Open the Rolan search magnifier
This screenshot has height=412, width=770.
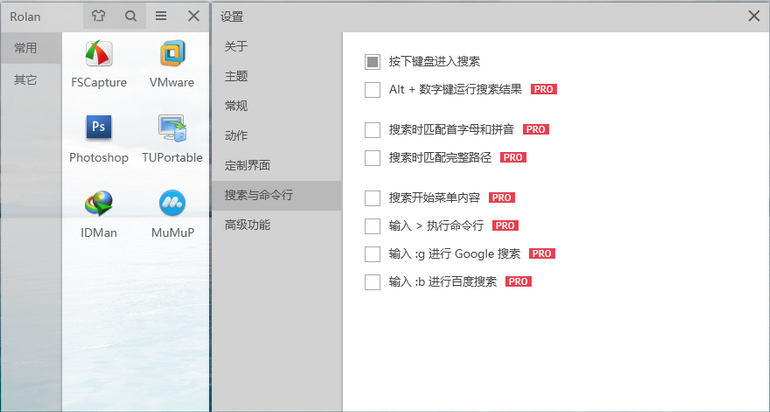coord(131,16)
